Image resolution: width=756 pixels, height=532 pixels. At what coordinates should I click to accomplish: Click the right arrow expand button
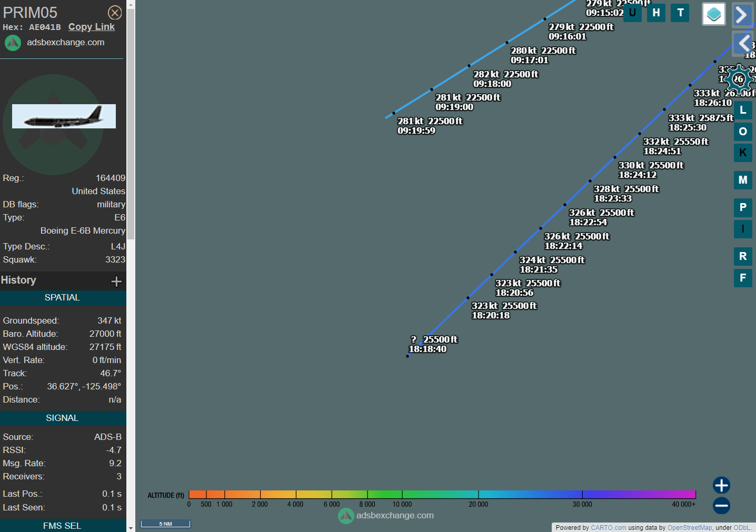(742, 15)
